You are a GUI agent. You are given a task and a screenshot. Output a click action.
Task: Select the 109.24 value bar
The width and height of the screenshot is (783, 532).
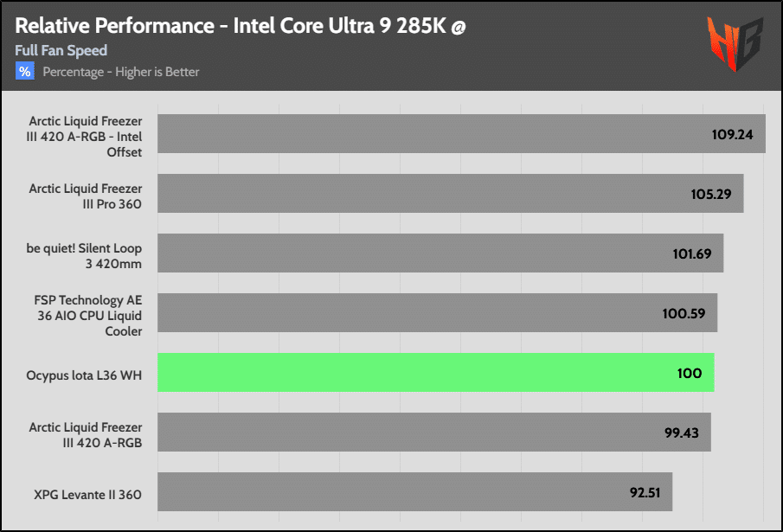461,134
